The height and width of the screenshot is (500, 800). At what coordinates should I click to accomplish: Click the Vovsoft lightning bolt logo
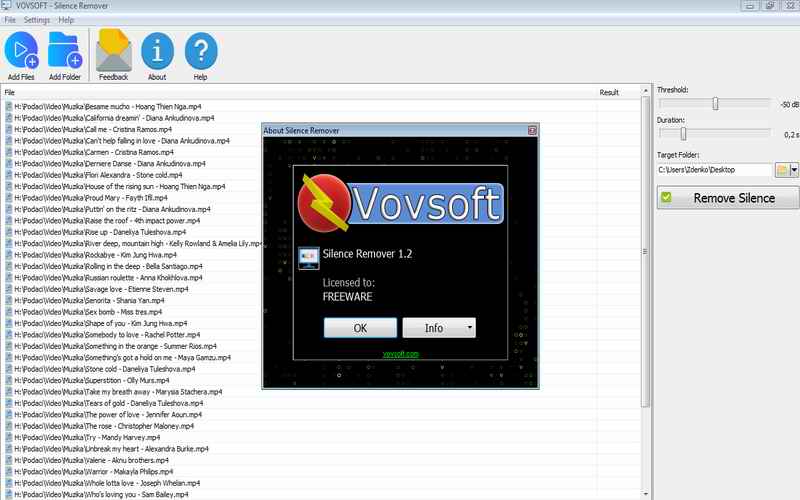click(326, 202)
